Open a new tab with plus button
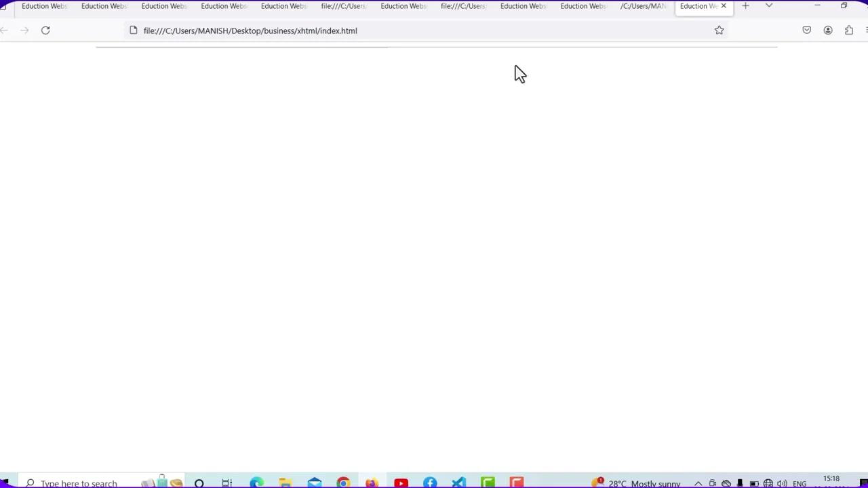 pyautogui.click(x=745, y=6)
